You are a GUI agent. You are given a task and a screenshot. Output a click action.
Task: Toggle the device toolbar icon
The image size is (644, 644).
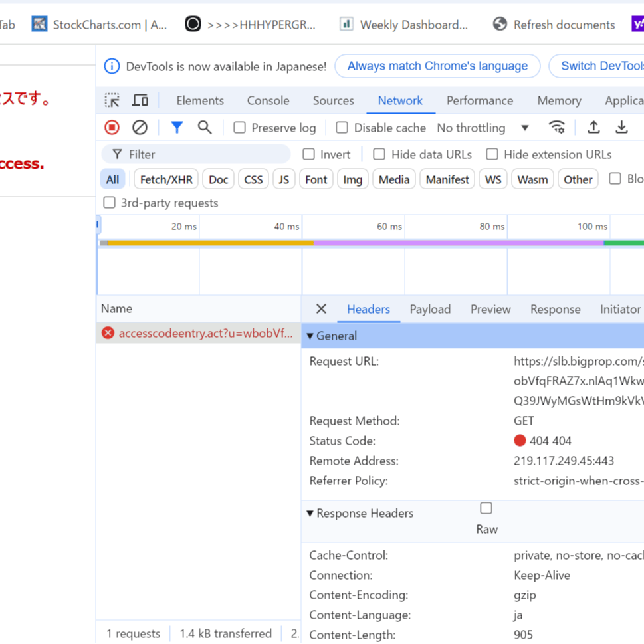140,100
